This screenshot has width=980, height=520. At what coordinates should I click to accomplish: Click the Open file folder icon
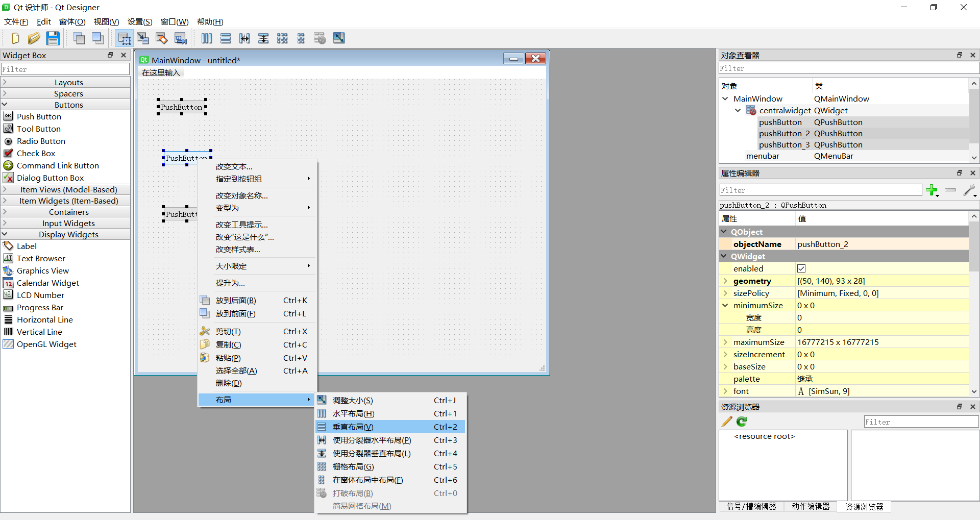click(x=34, y=38)
